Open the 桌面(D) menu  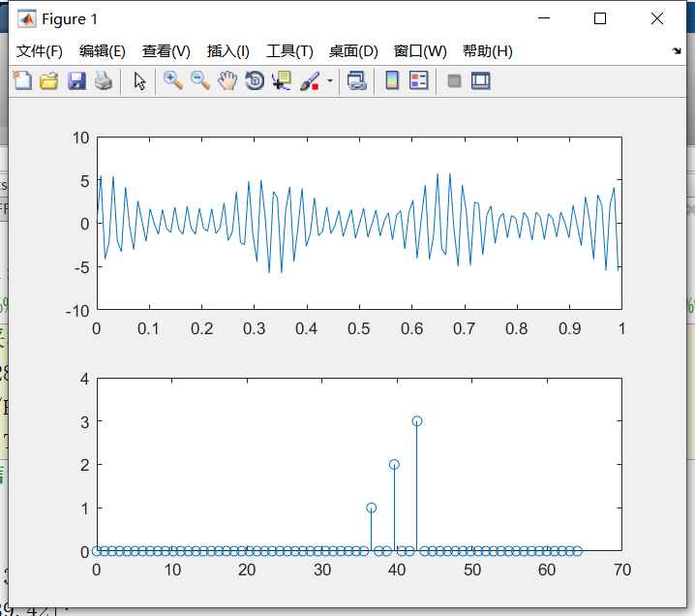353,51
